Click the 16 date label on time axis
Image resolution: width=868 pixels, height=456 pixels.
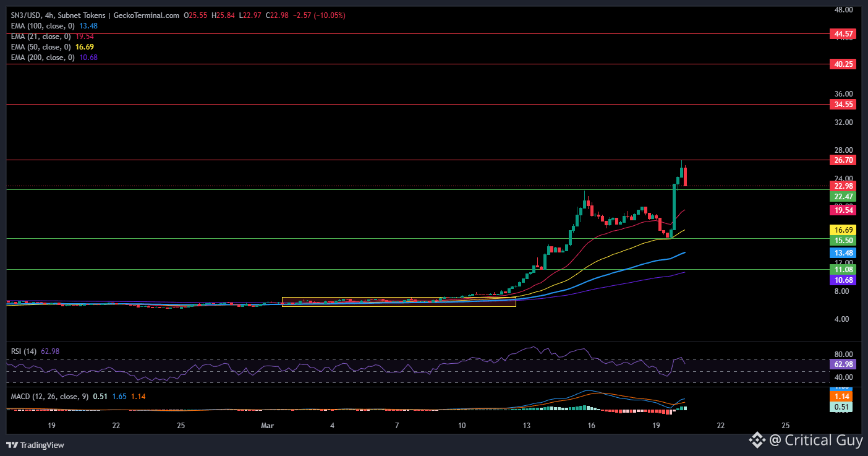click(591, 426)
